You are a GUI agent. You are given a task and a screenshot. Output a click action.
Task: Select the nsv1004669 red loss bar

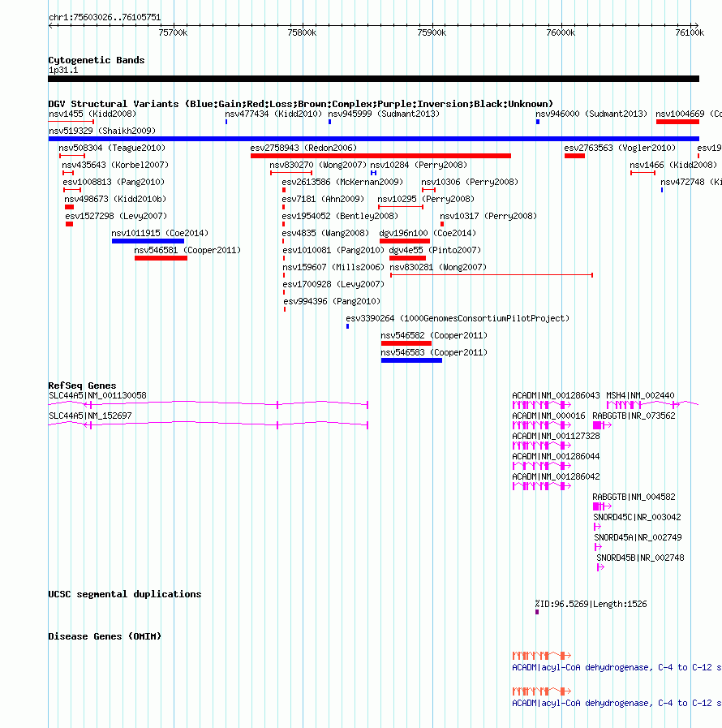coord(677,122)
